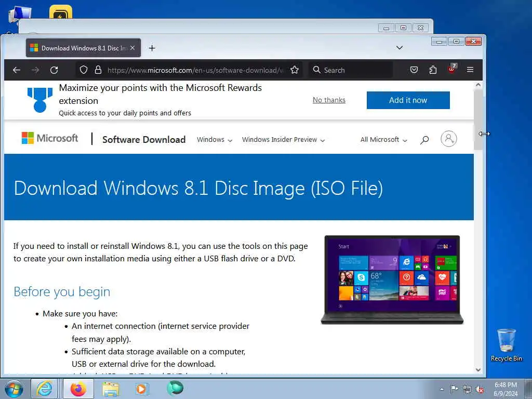The height and width of the screenshot is (399, 532).
Task: Close the Download Windows 8.1 tab
Action: pos(132,48)
